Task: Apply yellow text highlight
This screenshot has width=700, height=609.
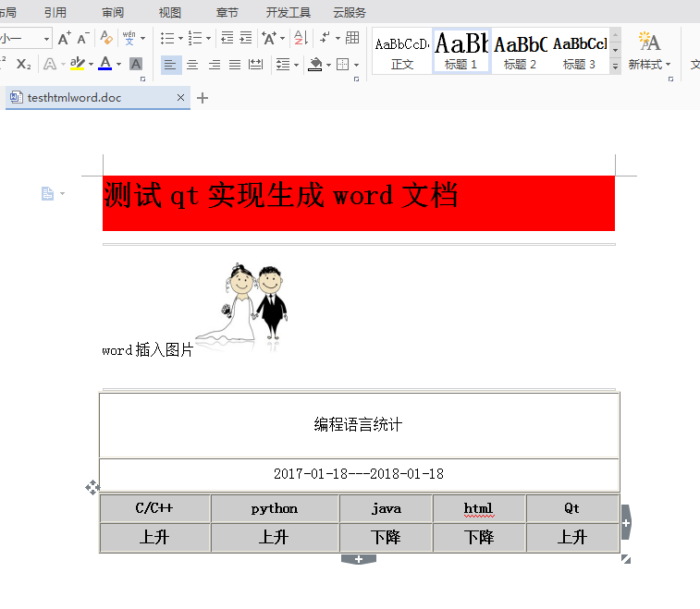Action: click(78, 64)
